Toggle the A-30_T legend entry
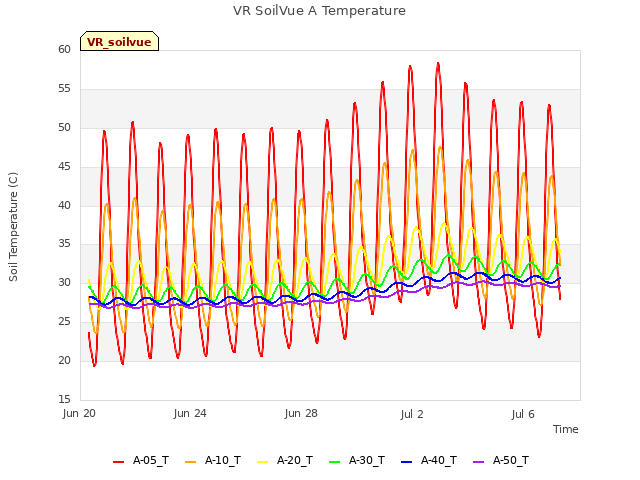 coord(357,460)
